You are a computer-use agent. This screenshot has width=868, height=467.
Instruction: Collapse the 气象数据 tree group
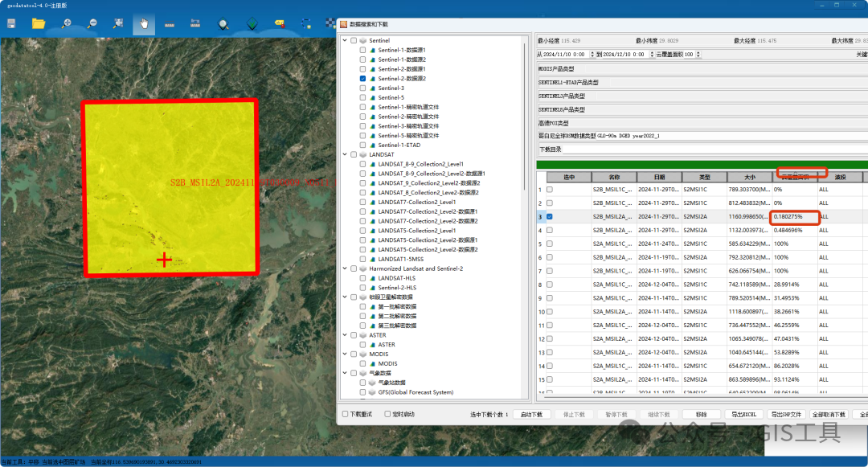(345, 373)
